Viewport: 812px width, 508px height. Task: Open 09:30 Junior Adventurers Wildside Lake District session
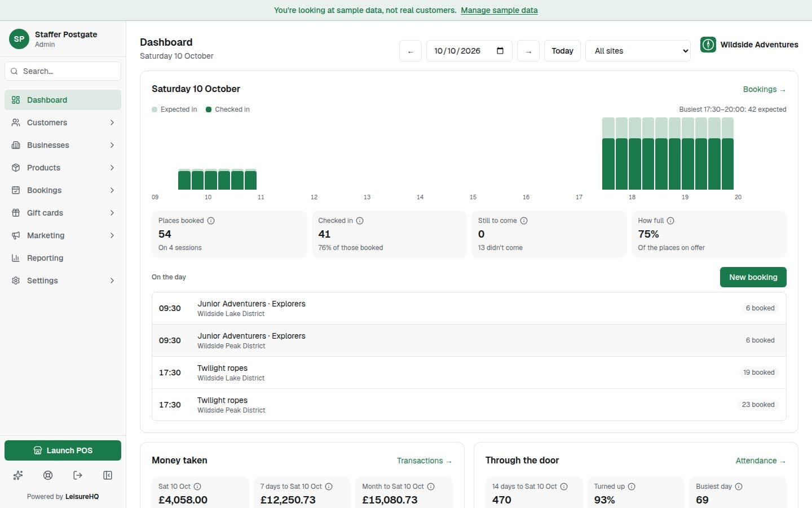tap(469, 308)
